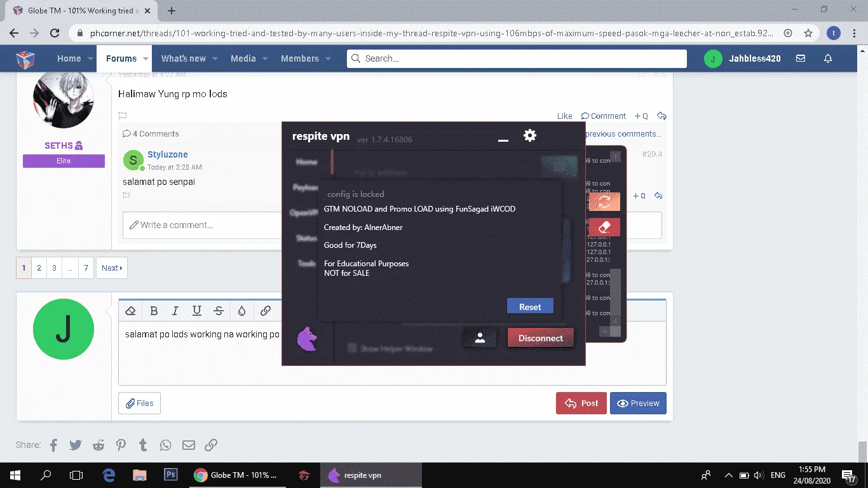Bookmark this page with the star icon
This screenshot has height=488, width=868.
tap(808, 33)
